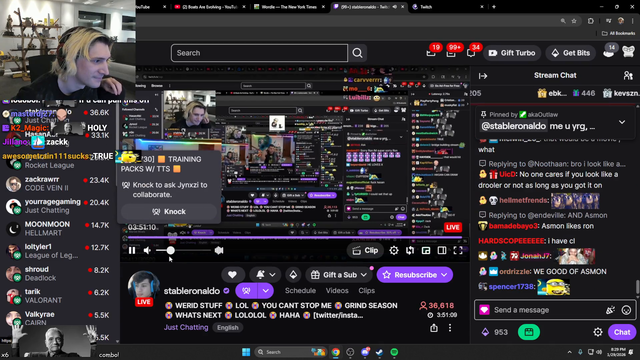
Task: Switch to the Clips tab
Action: [367, 291]
